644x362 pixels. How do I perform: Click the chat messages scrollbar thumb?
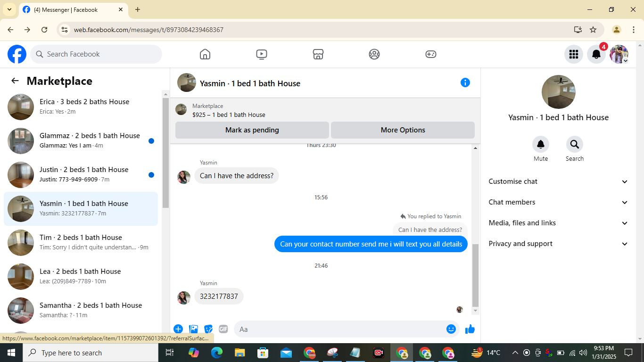(475, 275)
